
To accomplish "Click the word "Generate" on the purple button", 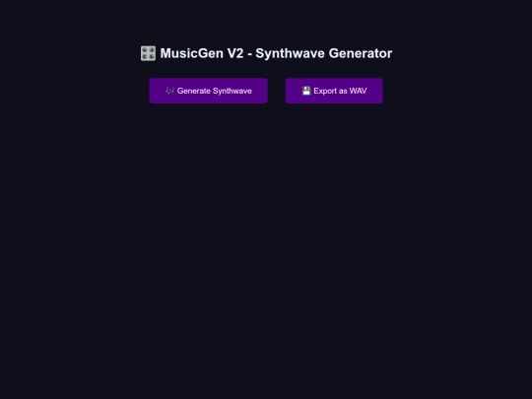I will click(x=193, y=91).
